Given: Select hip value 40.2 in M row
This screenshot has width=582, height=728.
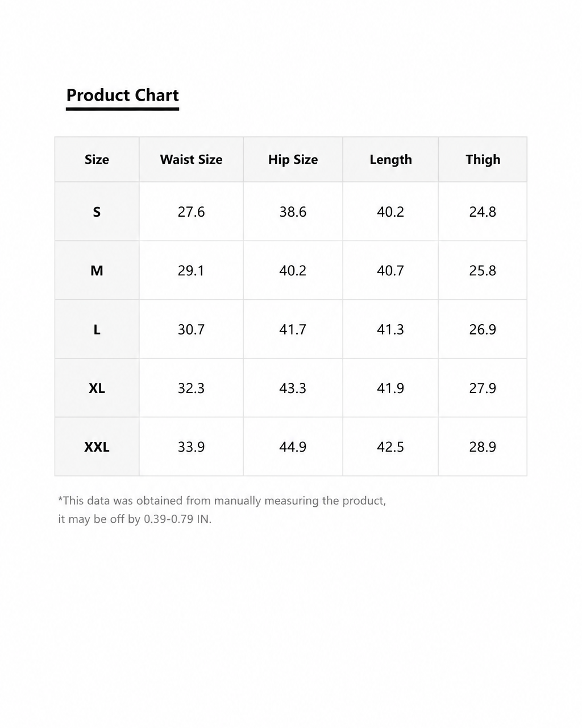Looking at the screenshot, I should [293, 271].
